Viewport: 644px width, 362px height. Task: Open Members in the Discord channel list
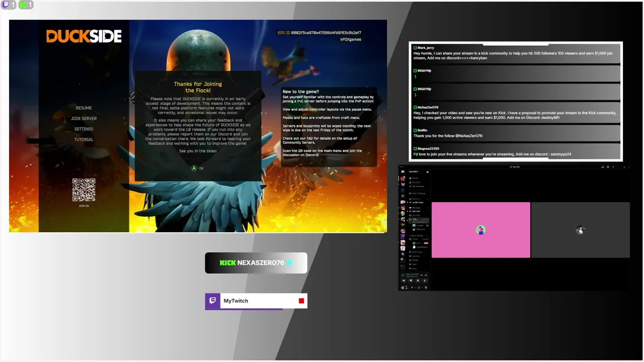click(x=415, y=182)
